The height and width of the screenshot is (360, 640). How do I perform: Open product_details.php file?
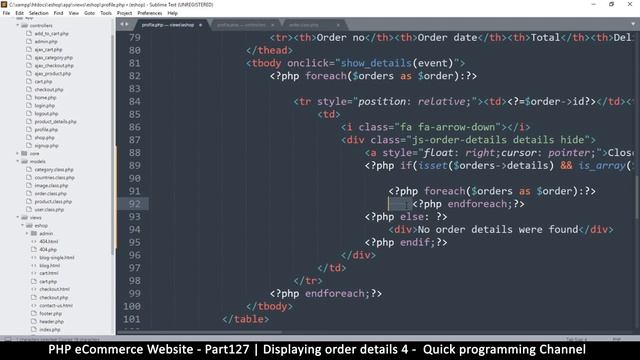tap(56, 122)
